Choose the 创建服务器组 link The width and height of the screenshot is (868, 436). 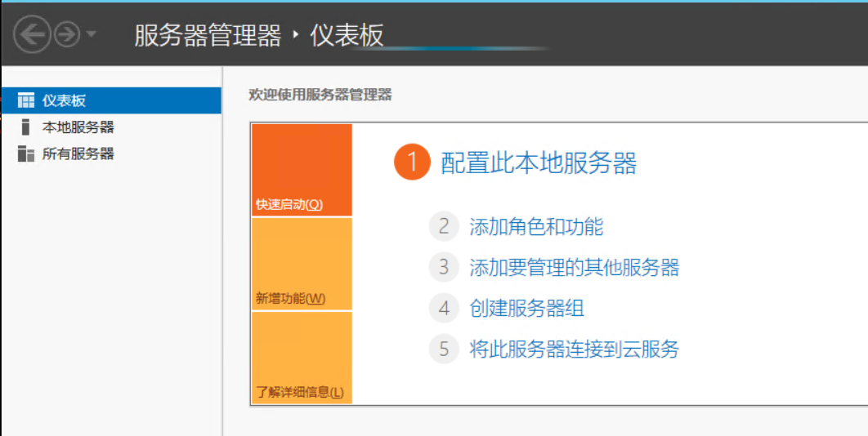pyautogui.click(x=526, y=309)
